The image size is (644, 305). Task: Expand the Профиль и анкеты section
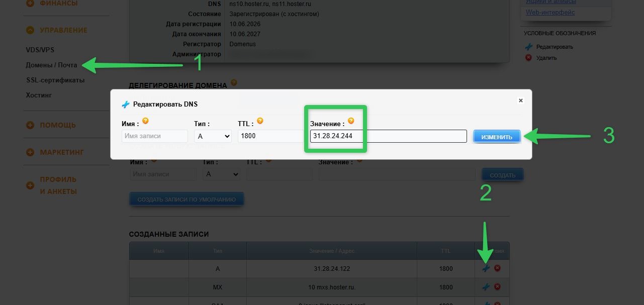click(x=30, y=185)
